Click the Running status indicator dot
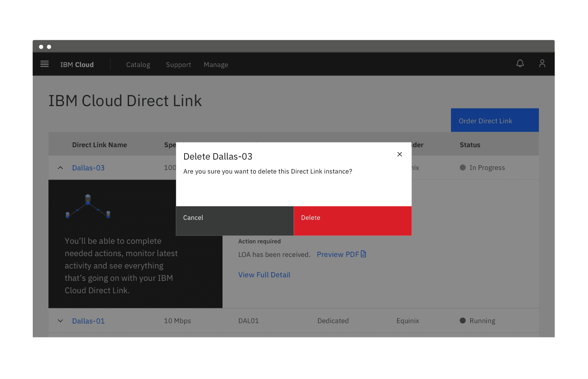This screenshot has height=379, width=588. 462,320
